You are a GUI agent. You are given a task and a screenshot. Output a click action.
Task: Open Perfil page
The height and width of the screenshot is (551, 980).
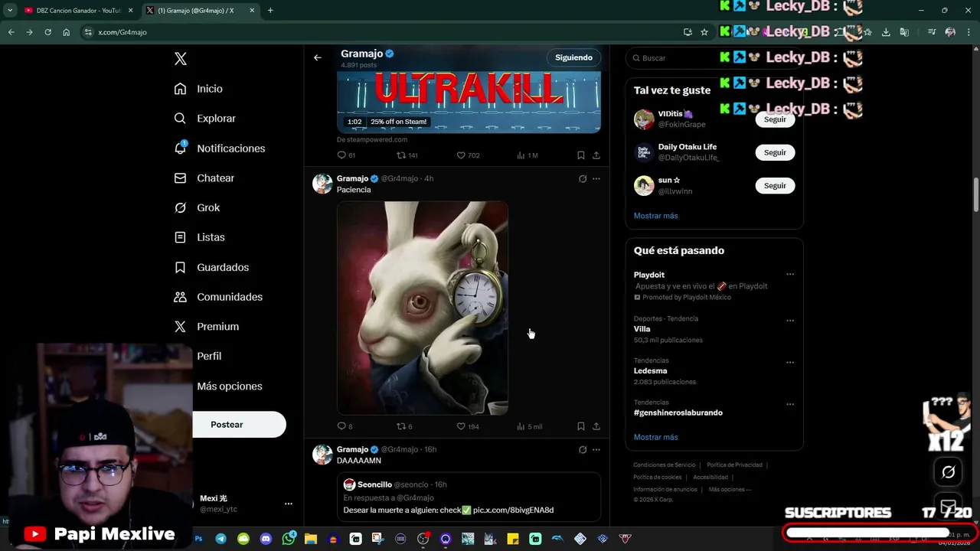coord(208,356)
